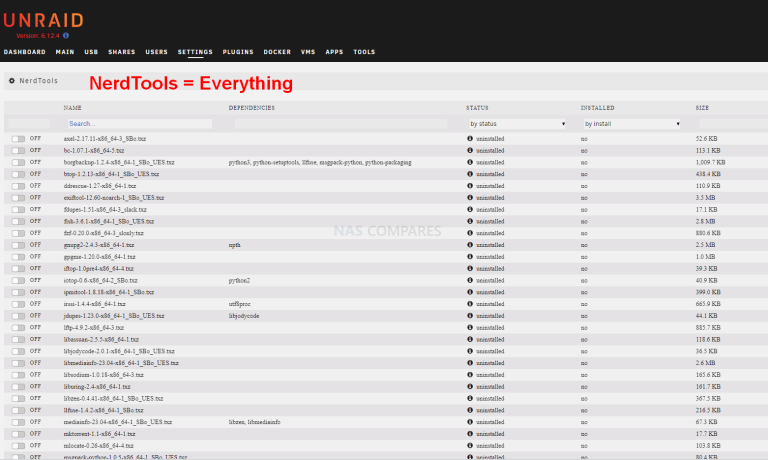Sort packages by the Size column header
The height and width of the screenshot is (460, 768).
pos(702,107)
